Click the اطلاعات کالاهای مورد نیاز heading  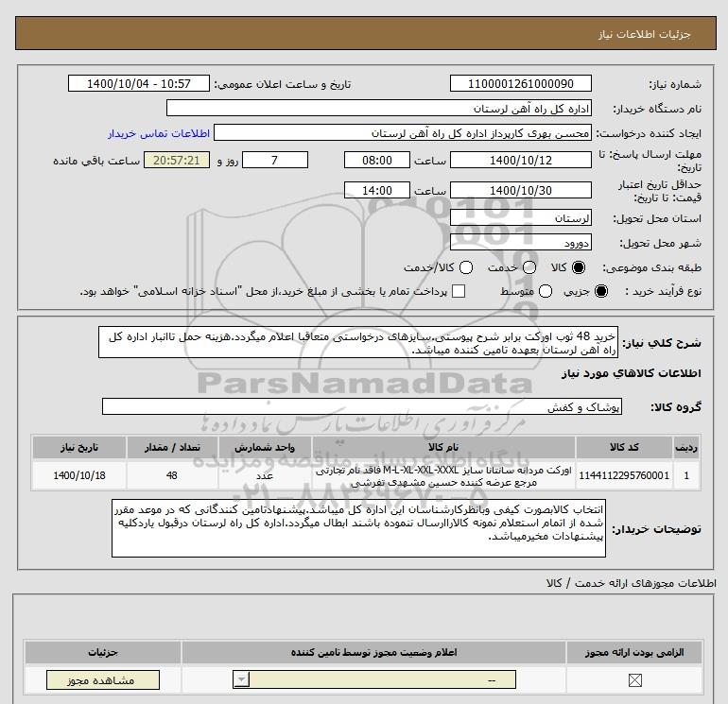632,373
